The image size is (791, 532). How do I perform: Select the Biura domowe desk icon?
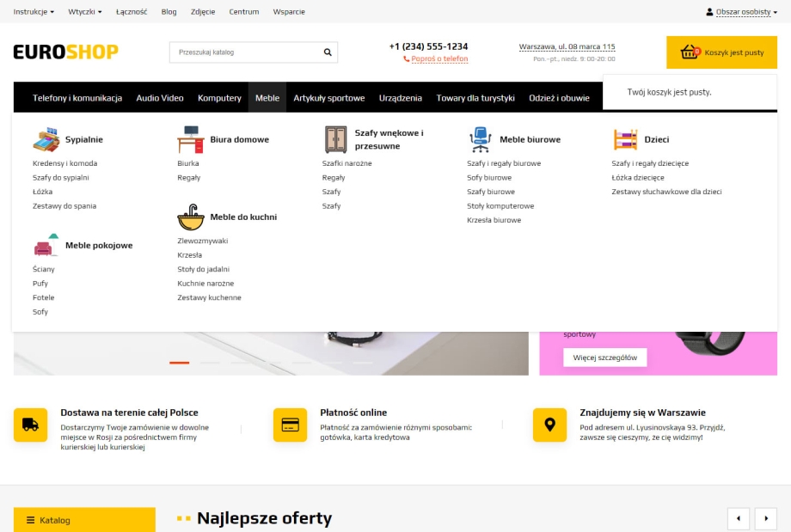pyautogui.click(x=190, y=138)
